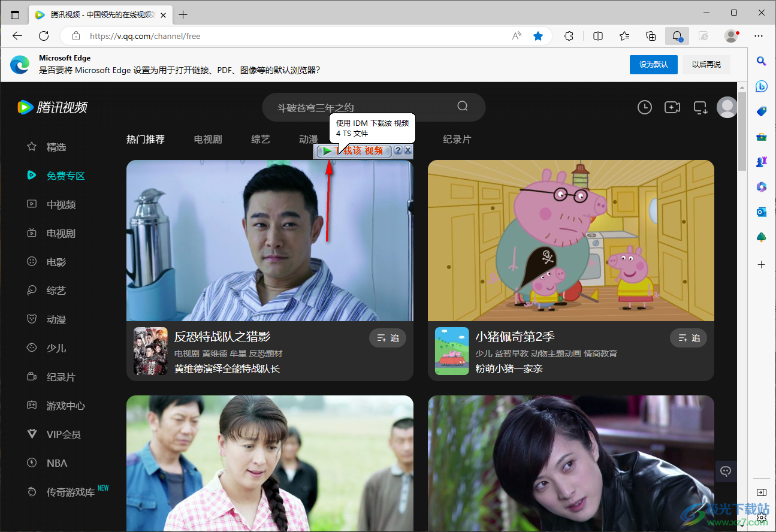This screenshot has width=776, height=532.
Task: Select the 热门推荐 tab
Action: pyautogui.click(x=146, y=139)
